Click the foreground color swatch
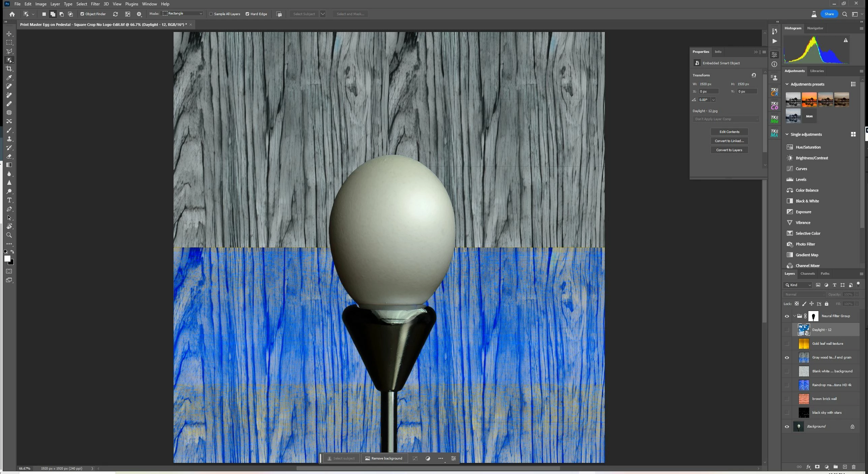The height and width of the screenshot is (474, 868). tap(7, 259)
